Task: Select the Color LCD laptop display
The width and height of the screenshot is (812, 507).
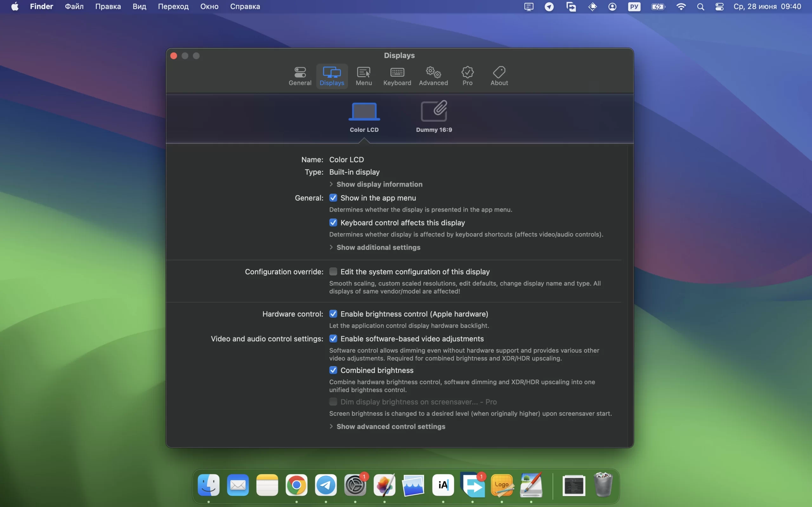Action: (x=364, y=116)
